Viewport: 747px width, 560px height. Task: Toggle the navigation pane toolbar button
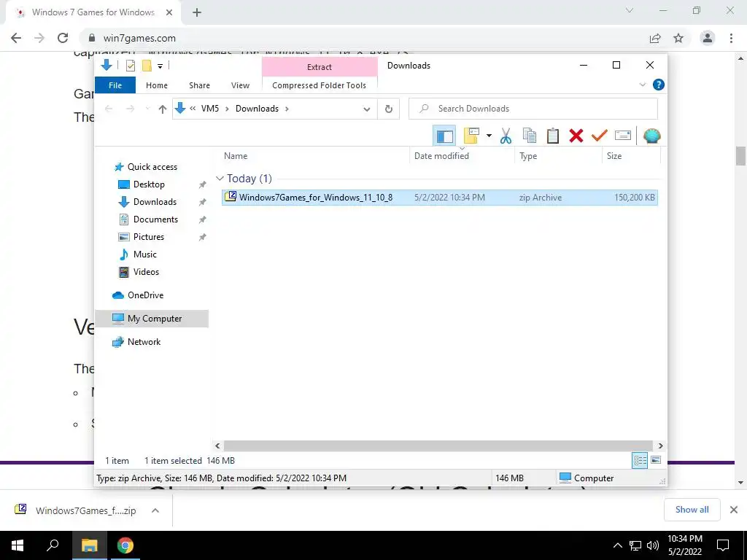tap(444, 136)
